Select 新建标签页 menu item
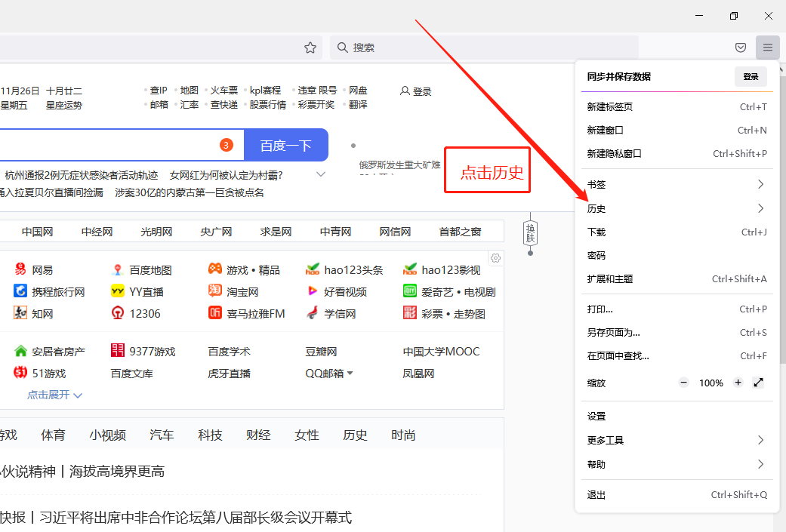 coord(677,106)
